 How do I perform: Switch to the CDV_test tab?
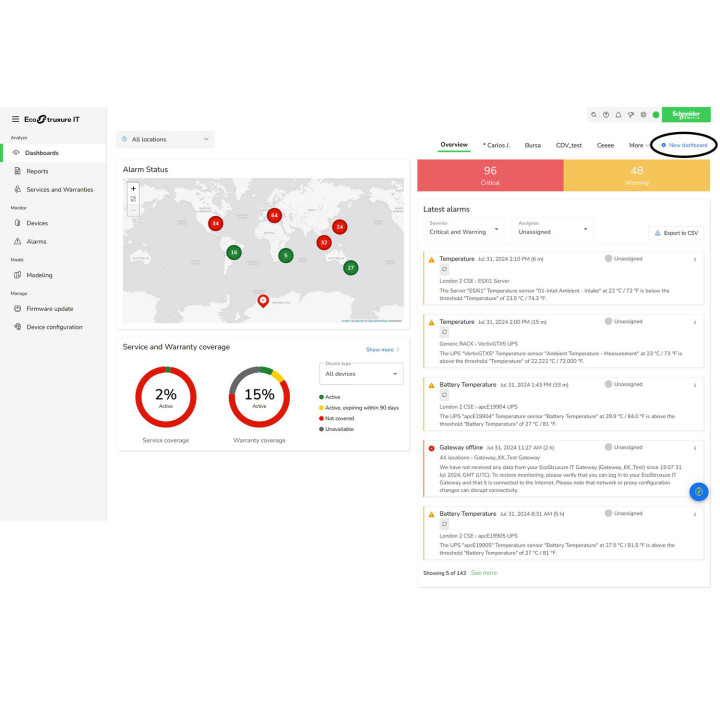[568, 145]
